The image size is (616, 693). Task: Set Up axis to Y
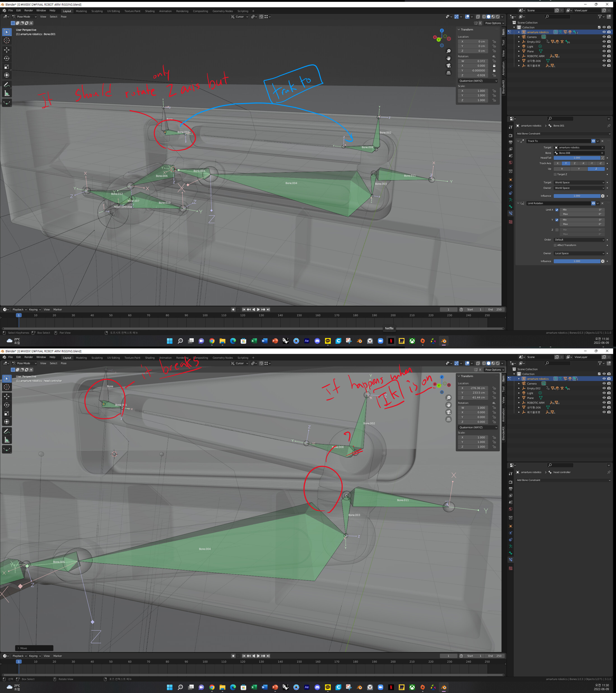click(x=579, y=169)
